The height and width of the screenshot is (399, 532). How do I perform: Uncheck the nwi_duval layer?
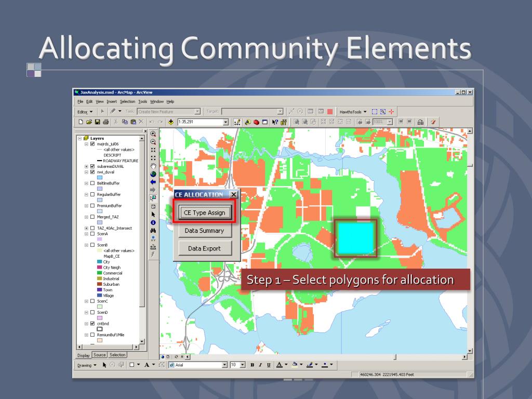pos(92,172)
